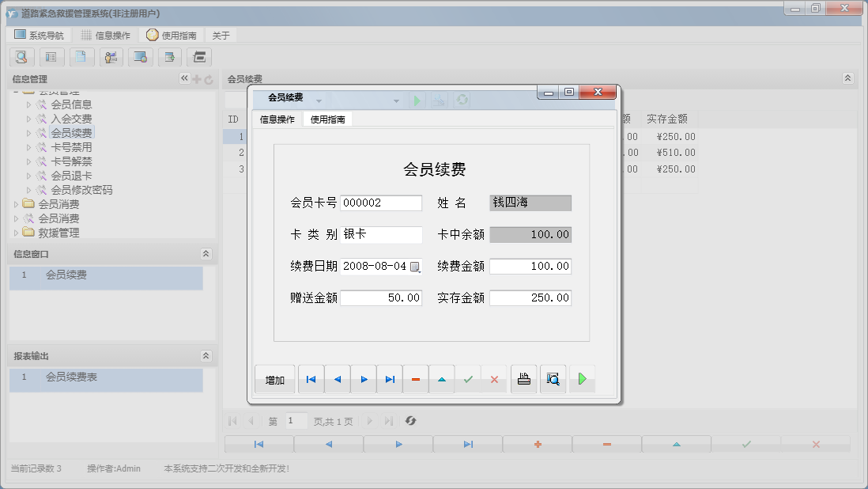
Task: Click the first-record navigation icon in the dialog
Action: pyautogui.click(x=310, y=379)
